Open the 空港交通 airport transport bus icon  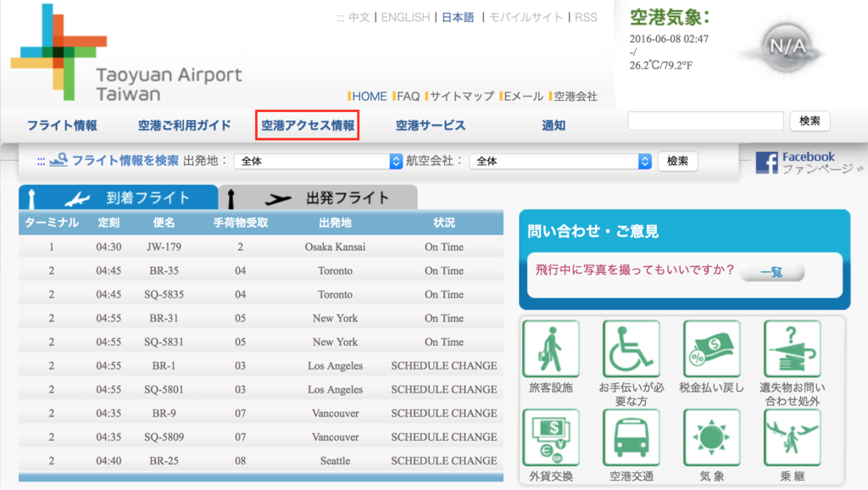click(x=631, y=437)
